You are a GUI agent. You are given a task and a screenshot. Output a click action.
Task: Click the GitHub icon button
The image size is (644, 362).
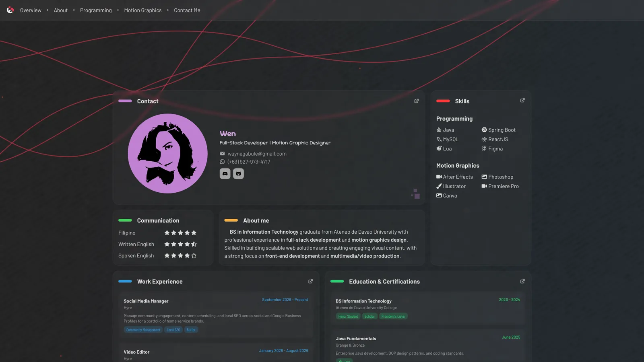point(238,174)
